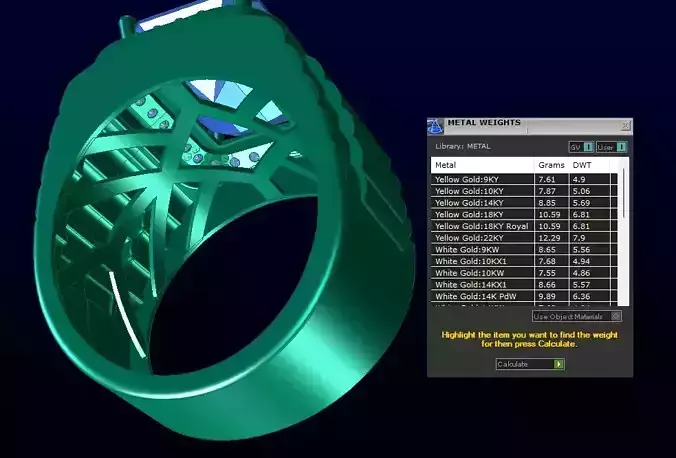The height and width of the screenshot is (458, 676).
Task: Select the 'Yellow Gold:10KY' row
Action: click(x=524, y=191)
